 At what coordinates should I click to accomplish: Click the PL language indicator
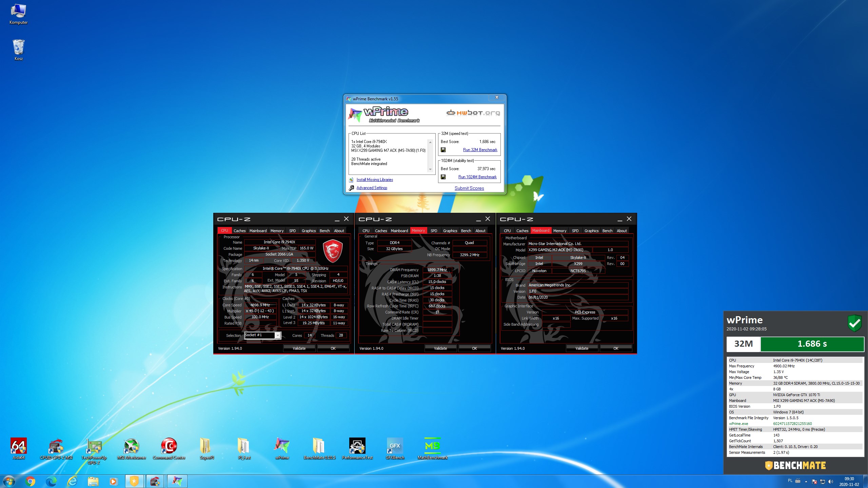coord(790,481)
